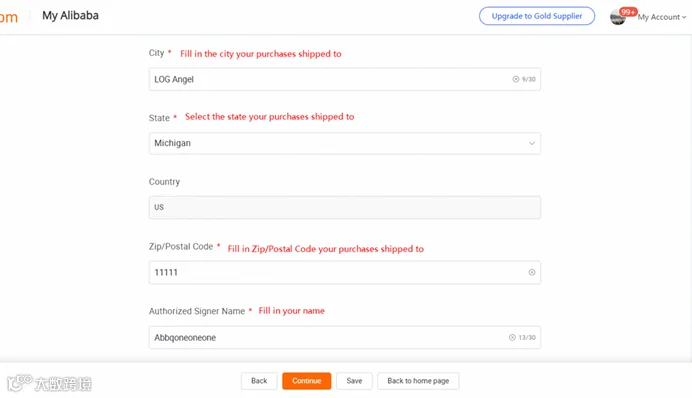Focus the Zip/Postal Code input with 11111
The height and width of the screenshot is (398, 692).
(x=345, y=272)
